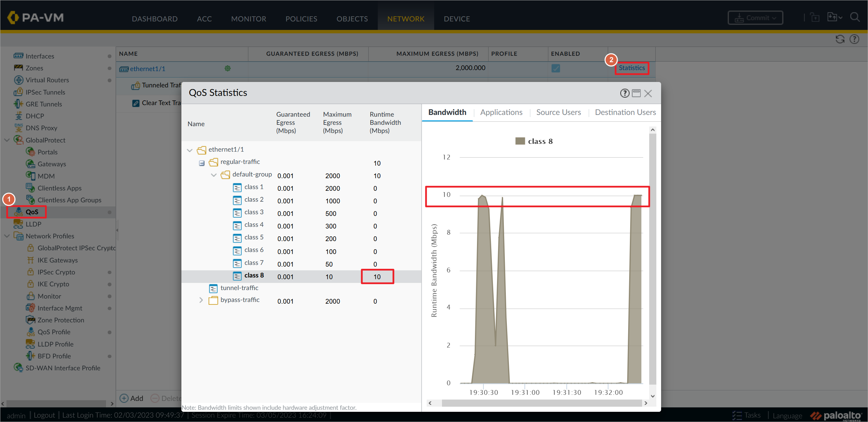Open Monitor profile
Viewport: 868px width, 422px height.
pyautogui.click(x=49, y=296)
